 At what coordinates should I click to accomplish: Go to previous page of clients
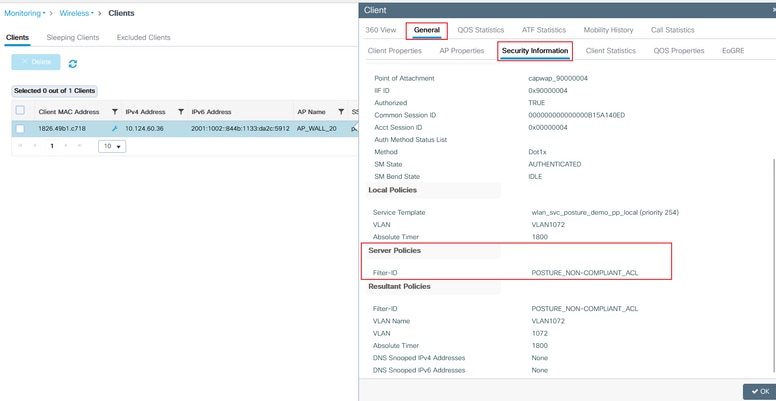[36, 146]
